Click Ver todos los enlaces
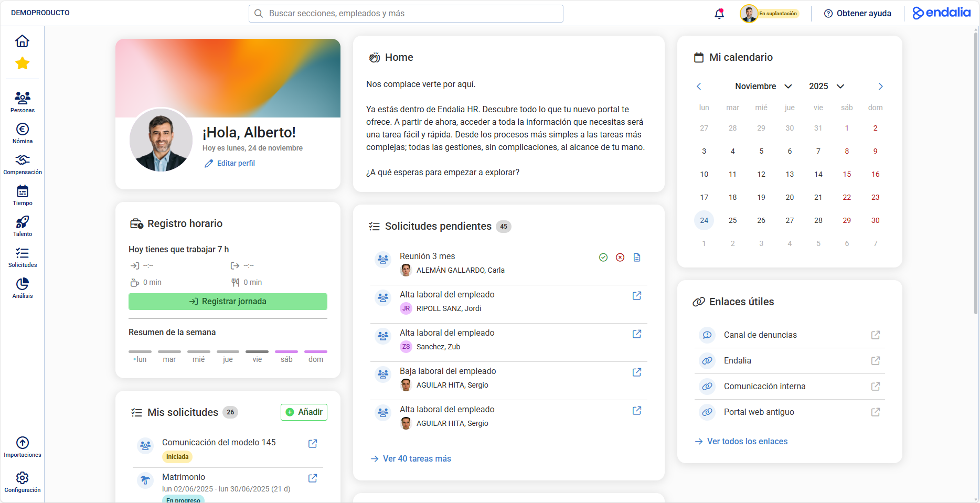The image size is (980, 503). (x=741, y=442)
